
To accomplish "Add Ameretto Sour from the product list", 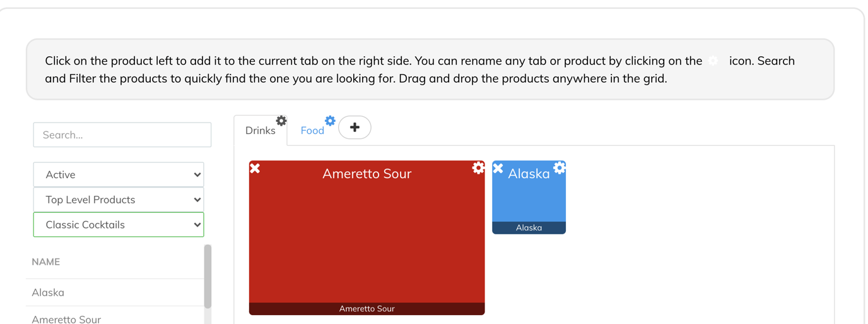I will tap(66, 319).
